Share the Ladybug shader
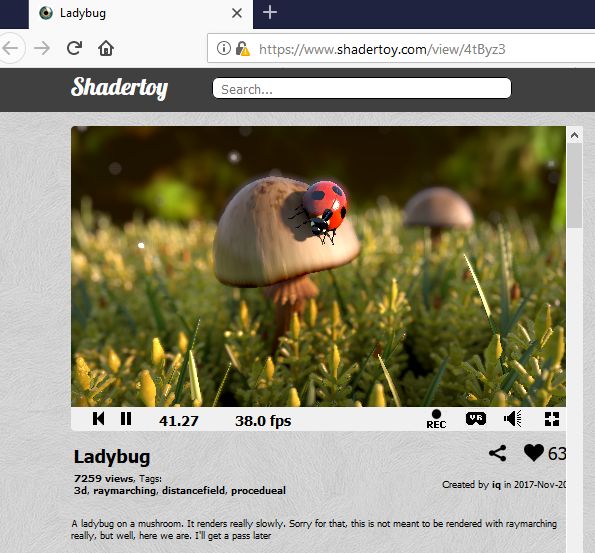 tap(497, 453)
